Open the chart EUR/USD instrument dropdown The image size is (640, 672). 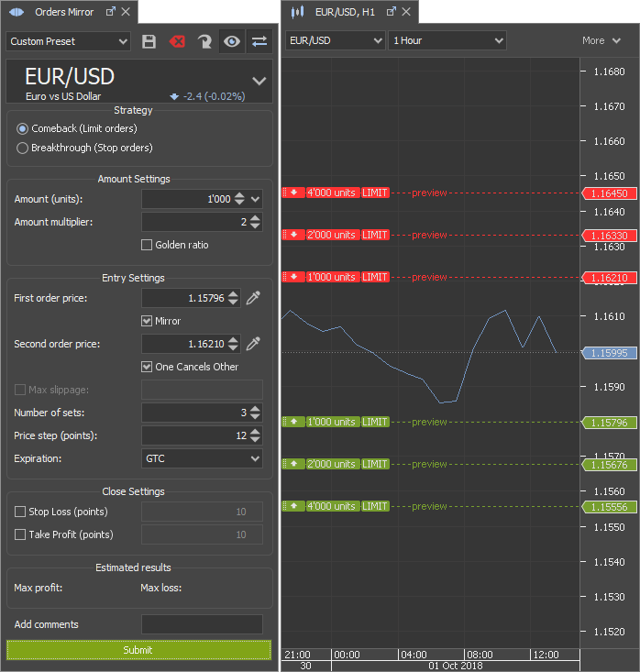tap(335, 40)
